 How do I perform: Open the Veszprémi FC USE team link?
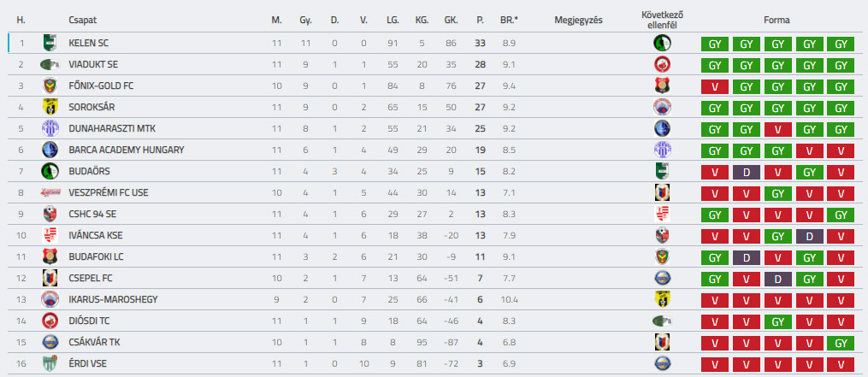coord(108,192)
